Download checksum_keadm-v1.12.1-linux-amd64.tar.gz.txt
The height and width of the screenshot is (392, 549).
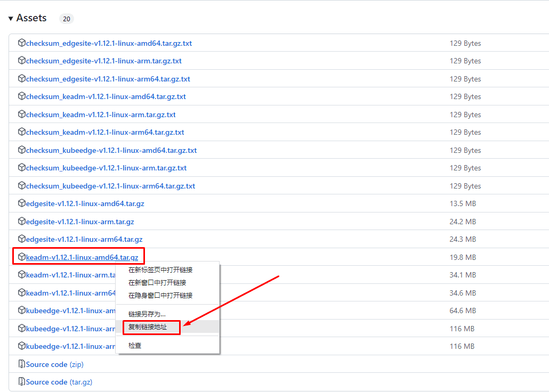[x=106, y=96]
